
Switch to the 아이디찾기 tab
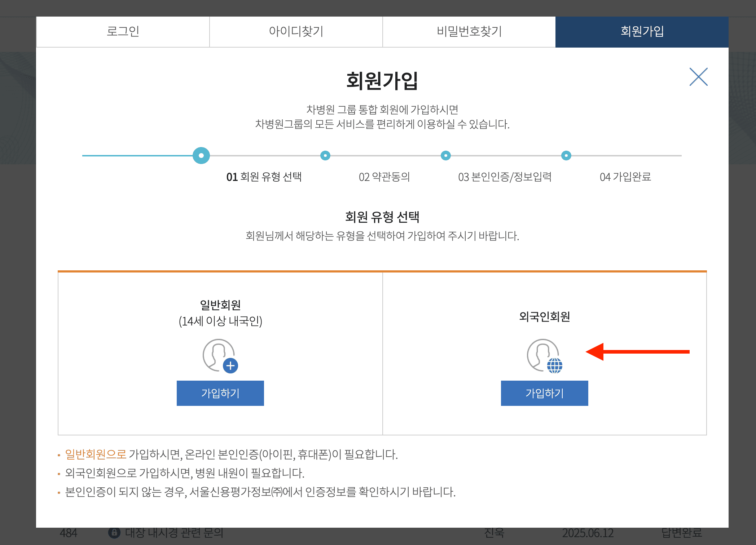(x=296, y=32)
